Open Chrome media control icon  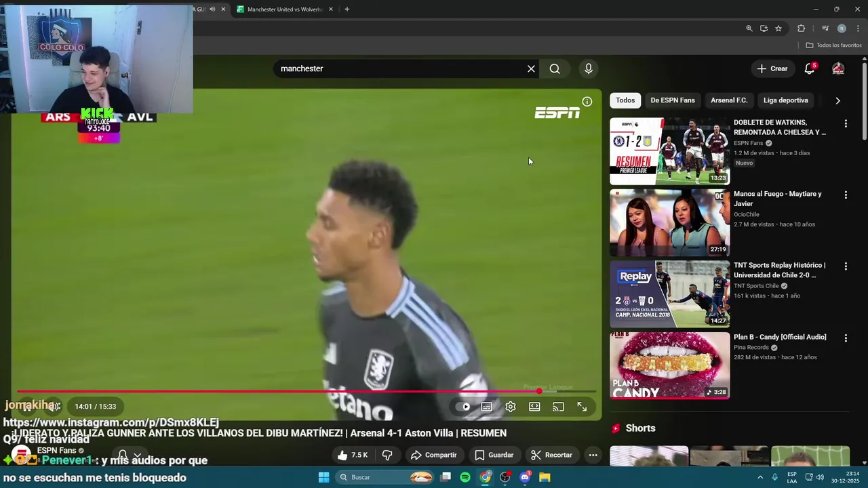(x=825, y=28)
